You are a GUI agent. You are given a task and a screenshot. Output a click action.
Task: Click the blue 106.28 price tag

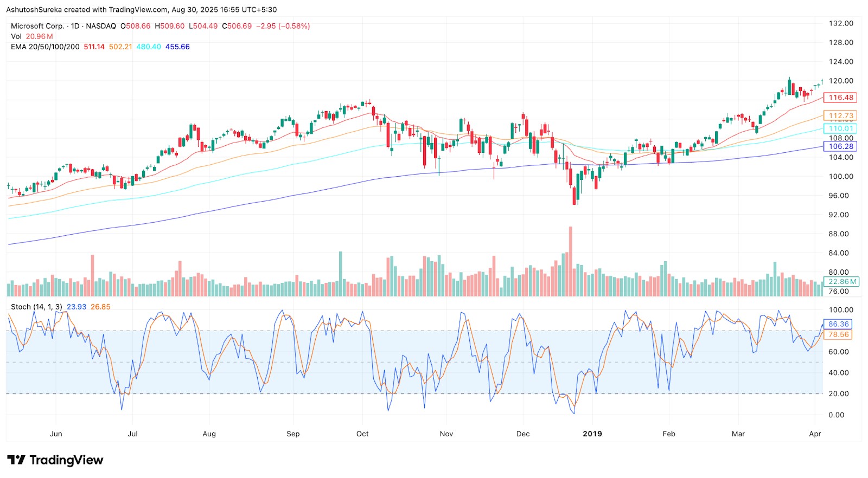(x=840, y=146)
